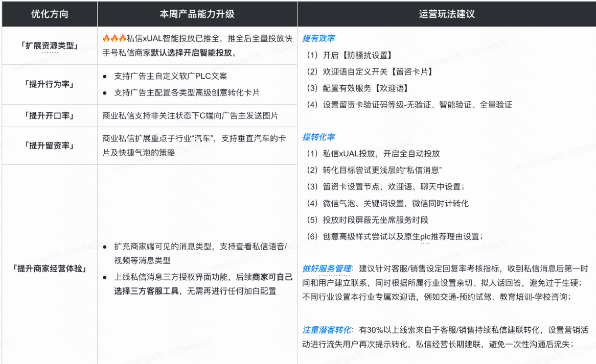Click bullet 支持广告主配置各类型高级创意转化卡片
The width and height of the screenshot is (596, 364).
coord(187,92)
